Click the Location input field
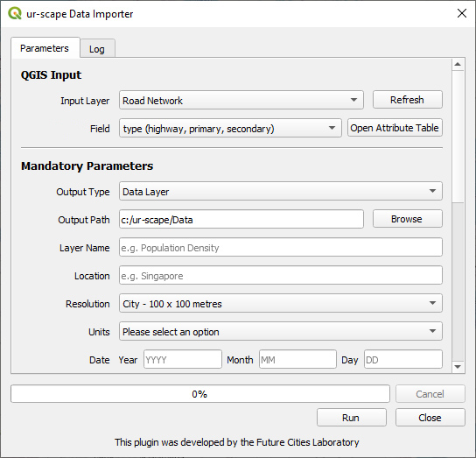 [281, 275]
